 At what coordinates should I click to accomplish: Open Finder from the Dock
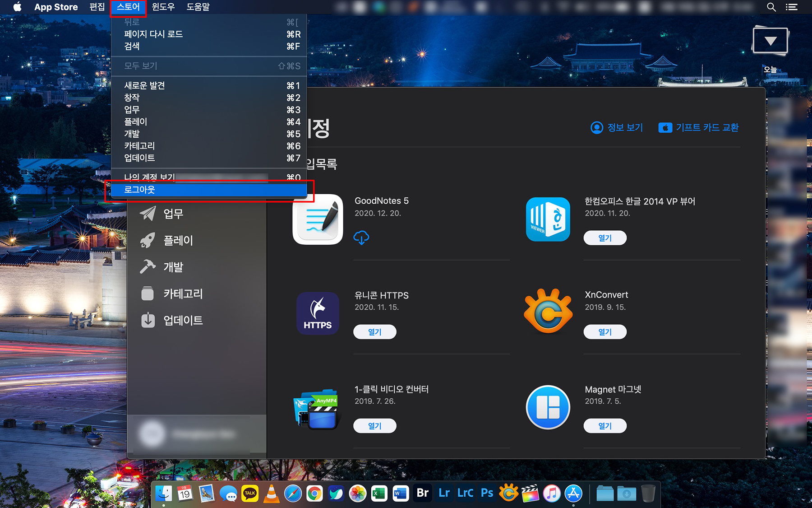click(163, 493)
